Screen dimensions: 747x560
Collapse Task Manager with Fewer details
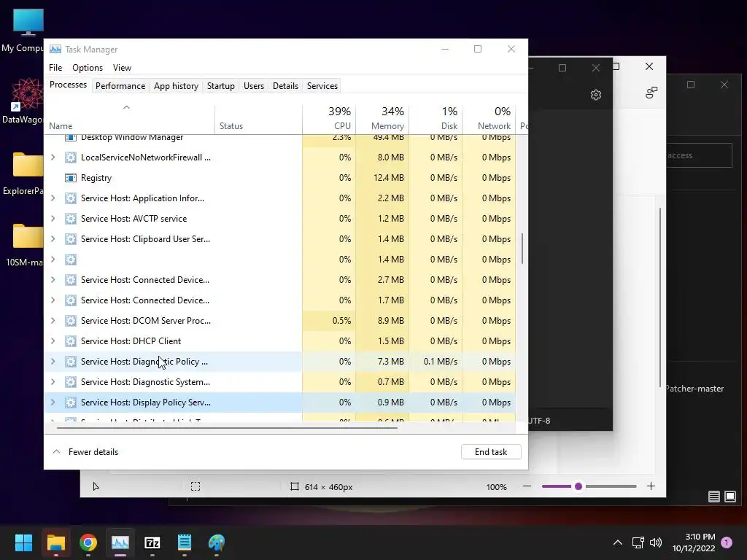86,452
